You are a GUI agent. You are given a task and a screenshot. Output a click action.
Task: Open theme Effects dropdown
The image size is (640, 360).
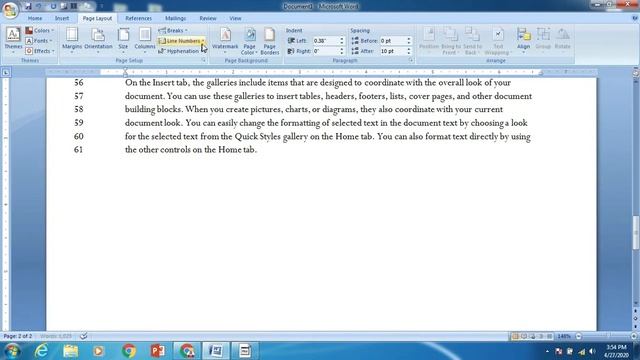pyautogui.click(x=40, y=51)
